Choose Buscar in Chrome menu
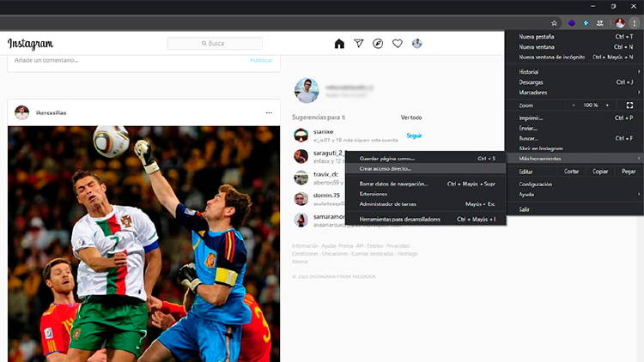Screen dimensions: 644x362 click(x=574, y=138)
